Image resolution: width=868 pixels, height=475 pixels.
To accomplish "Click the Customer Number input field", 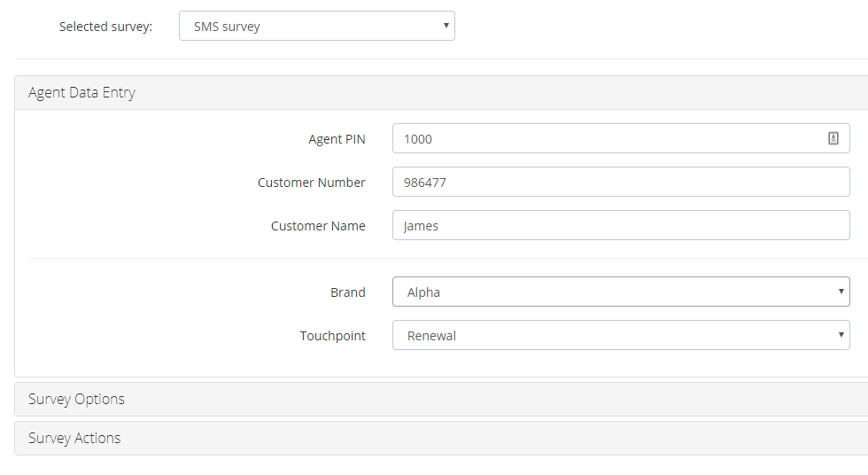I will coord(621,182).
